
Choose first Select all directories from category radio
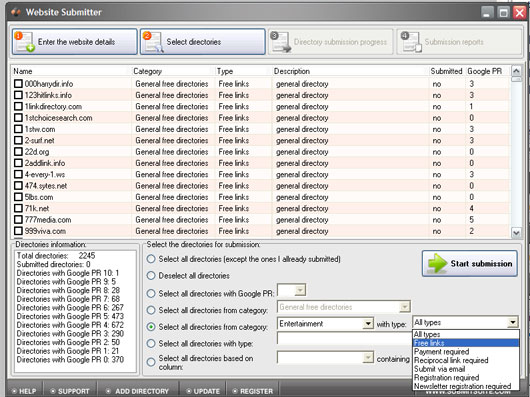click(x=151, y=310)
